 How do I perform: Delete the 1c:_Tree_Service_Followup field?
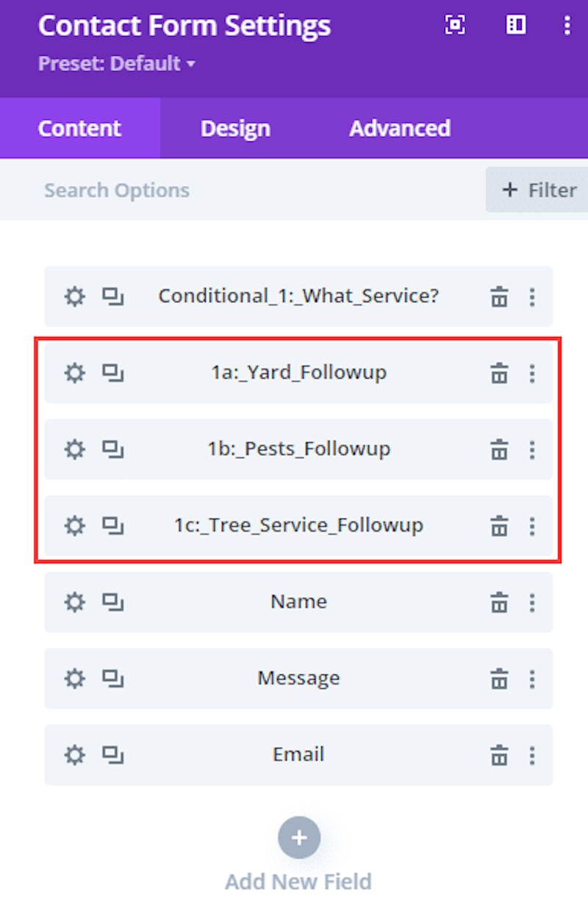(499, 527)
